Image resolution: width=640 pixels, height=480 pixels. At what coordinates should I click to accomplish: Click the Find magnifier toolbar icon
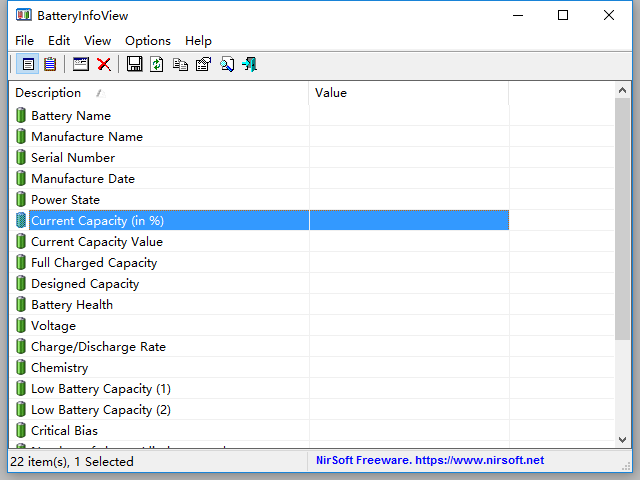(x=226, y=64)
